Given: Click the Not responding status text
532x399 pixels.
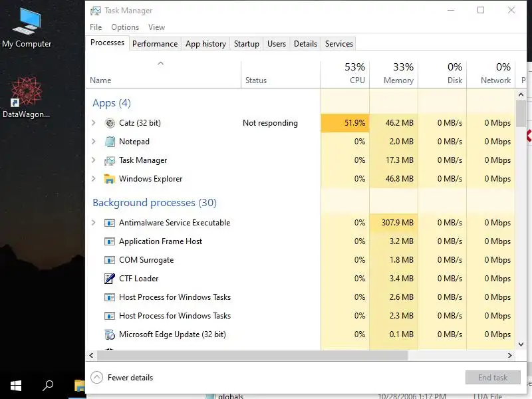Looking at the screenshot, I should coord(270,123).
